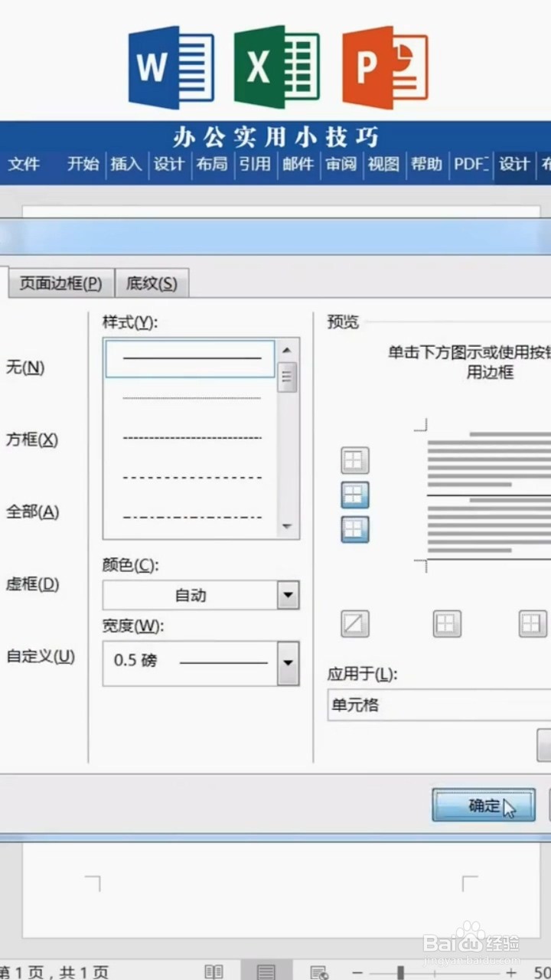Toggle the diagonal border button
The height and width of the screenshot is (980, 551).
pos(355,624)
